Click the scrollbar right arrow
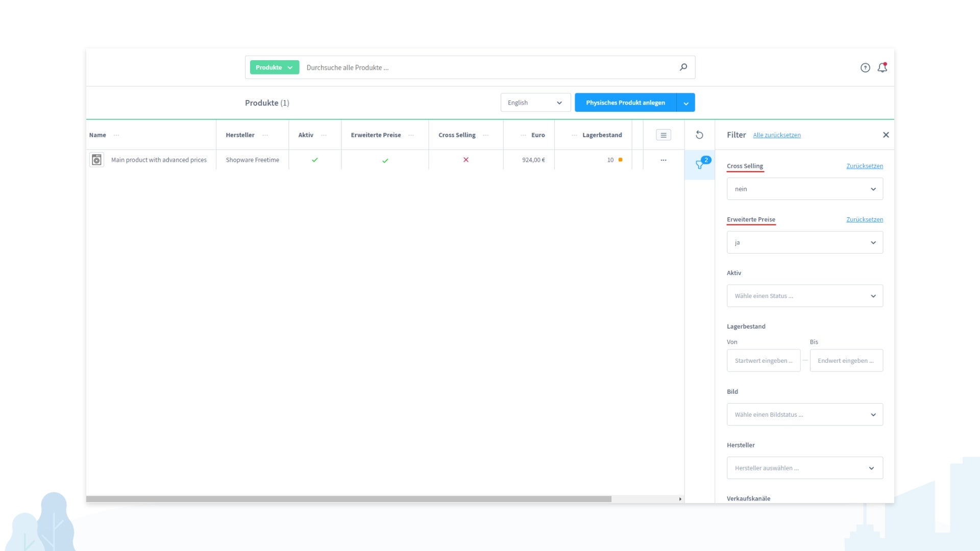Viewport: 980px width, 551px height. 680,499
